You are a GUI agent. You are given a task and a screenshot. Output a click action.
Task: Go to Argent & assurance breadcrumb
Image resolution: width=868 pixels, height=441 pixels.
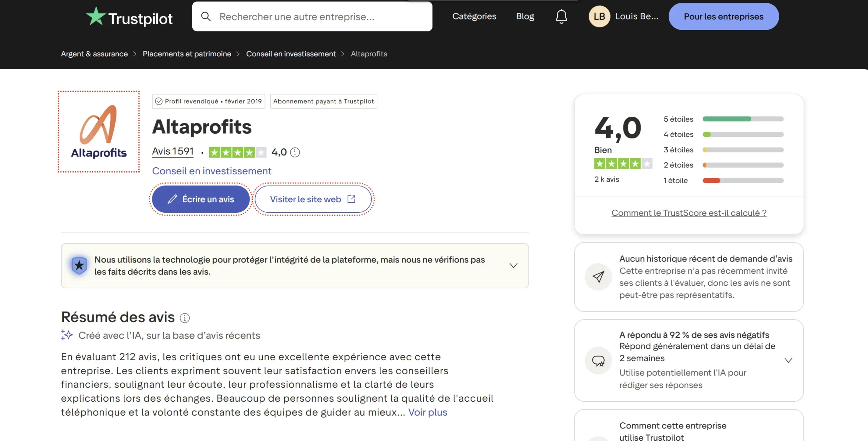pyautogui.click(x=94, y=54)
